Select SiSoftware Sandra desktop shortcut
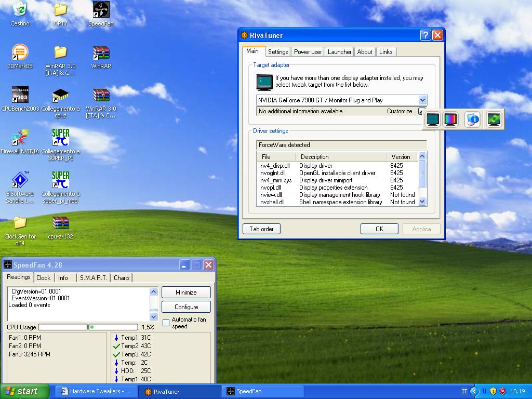The image size is (532, 399). [20, 188]
